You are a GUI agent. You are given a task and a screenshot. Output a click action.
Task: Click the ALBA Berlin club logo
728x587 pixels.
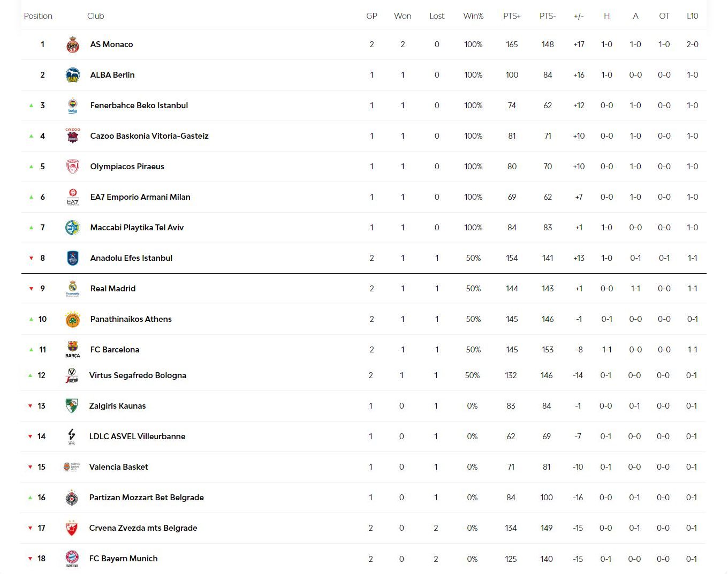73,76
